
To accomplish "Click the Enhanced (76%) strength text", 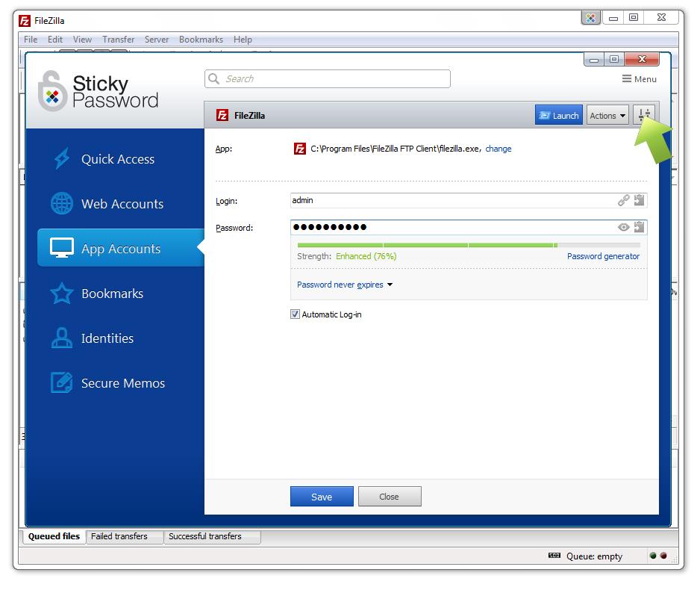I will pyautogui.click(x=366, y=256).
